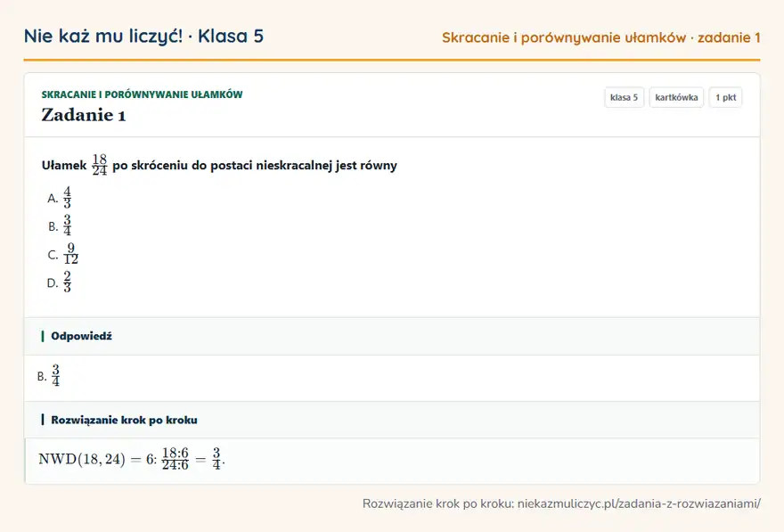The width and height of the screenshot is (784, 532).
Task: Click the '1 pkt' tag
Action: click(725, 97)
